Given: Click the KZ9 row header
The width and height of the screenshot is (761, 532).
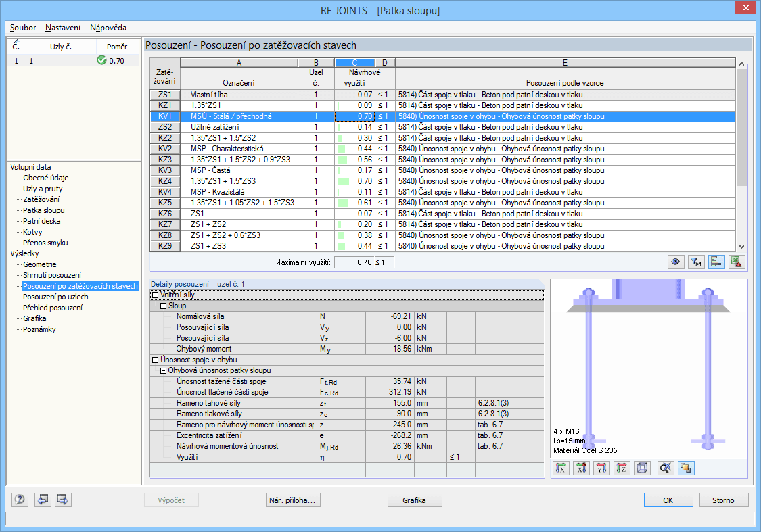Looking at the screenshot, I should 164,246.
